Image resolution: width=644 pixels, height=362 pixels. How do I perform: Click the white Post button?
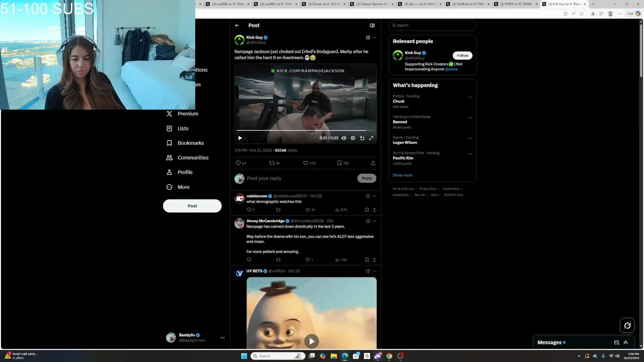click(x=192, y=206)
